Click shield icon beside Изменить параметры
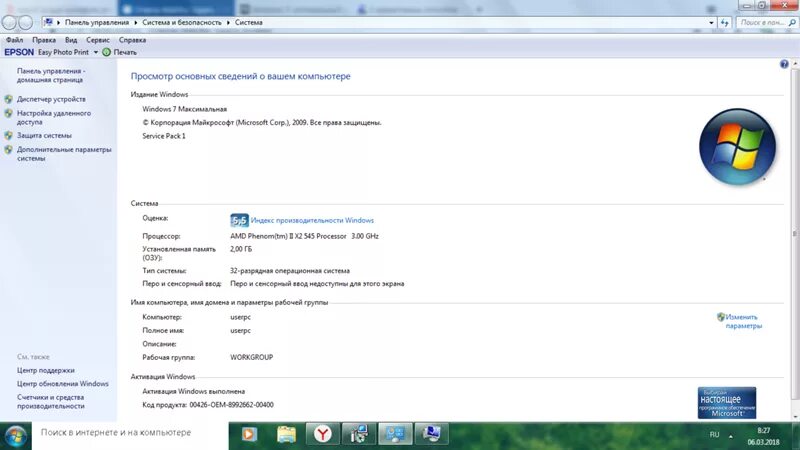 tap(720, 317)
